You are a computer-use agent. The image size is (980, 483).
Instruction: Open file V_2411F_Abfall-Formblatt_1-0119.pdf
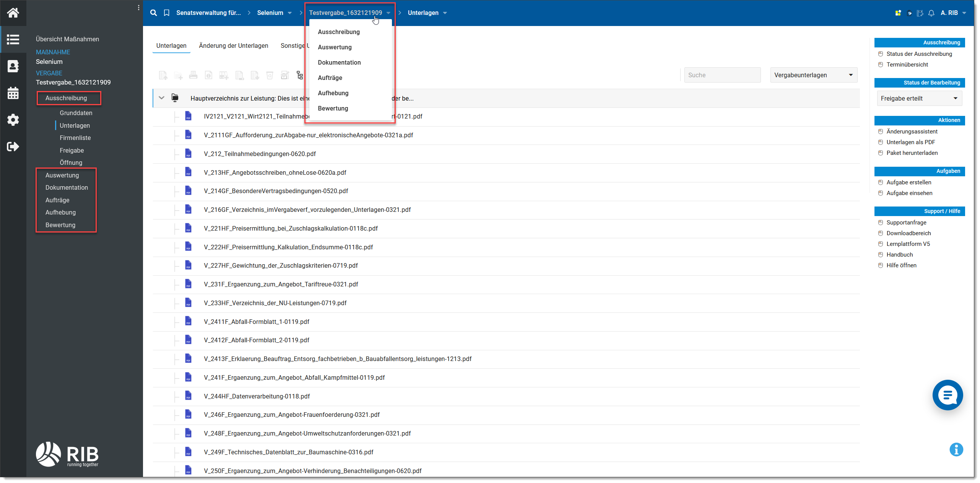(257, 322)
